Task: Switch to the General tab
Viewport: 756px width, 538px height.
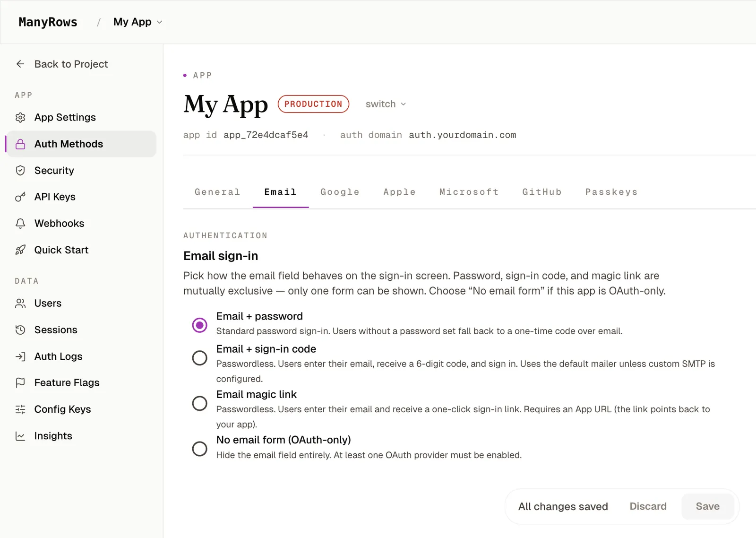Action: [217, 192]
